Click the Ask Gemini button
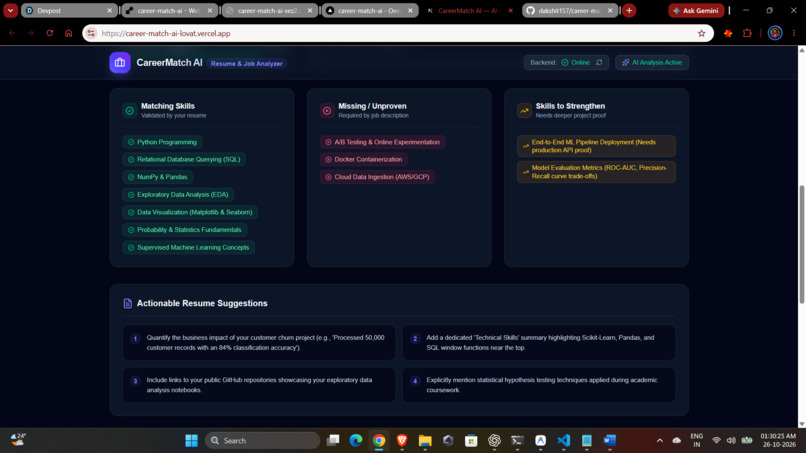This screenshot has height=453, width=806. 697,10
